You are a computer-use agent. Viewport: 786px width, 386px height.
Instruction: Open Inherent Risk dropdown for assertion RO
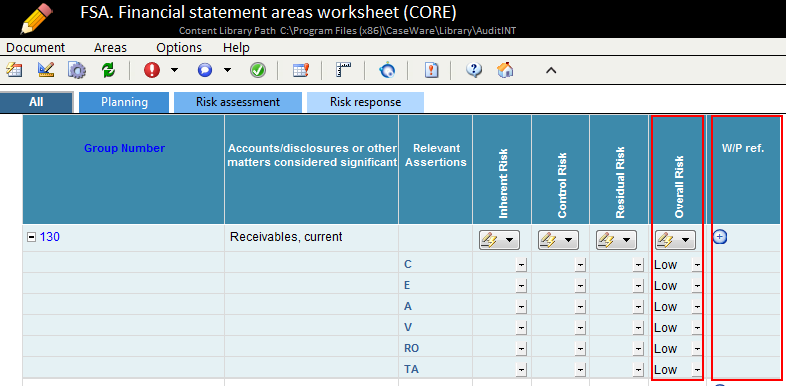[x=521, y=349]
